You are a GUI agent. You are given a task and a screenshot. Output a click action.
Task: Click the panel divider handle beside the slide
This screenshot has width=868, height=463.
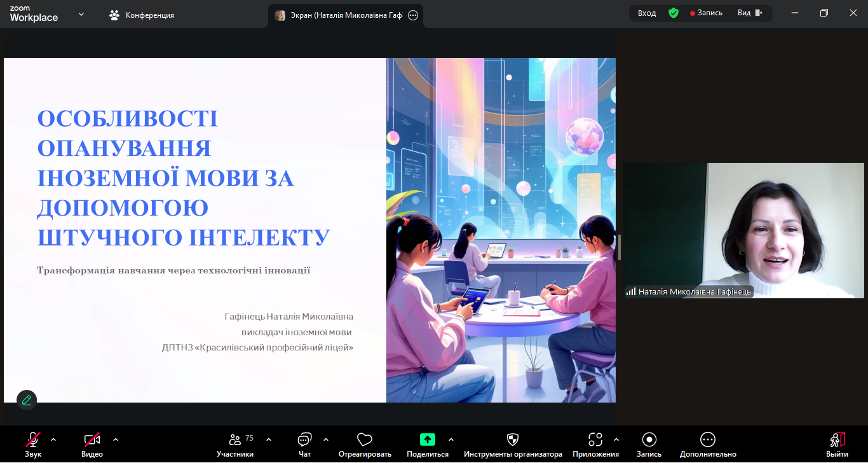pos(620,247)
